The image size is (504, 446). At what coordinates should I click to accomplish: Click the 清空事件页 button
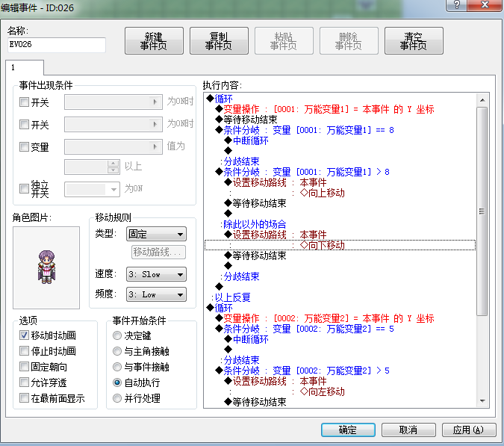click(x=414, y=41)
